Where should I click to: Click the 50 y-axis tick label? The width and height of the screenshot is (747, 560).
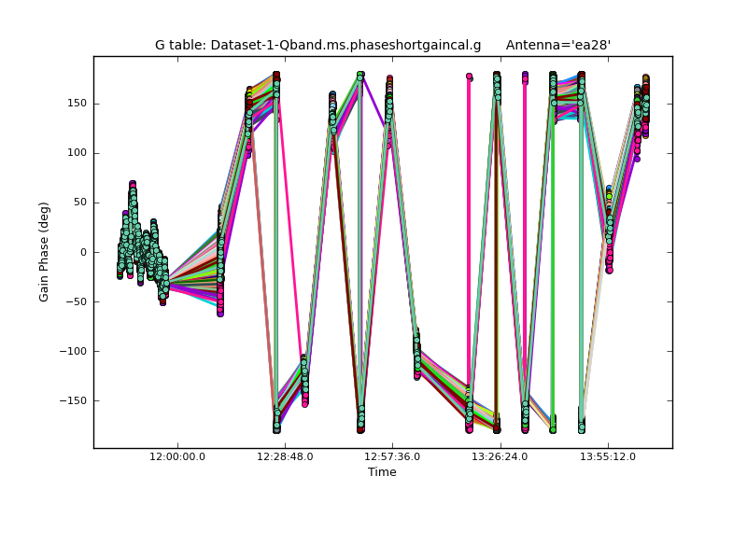point(78,203)
